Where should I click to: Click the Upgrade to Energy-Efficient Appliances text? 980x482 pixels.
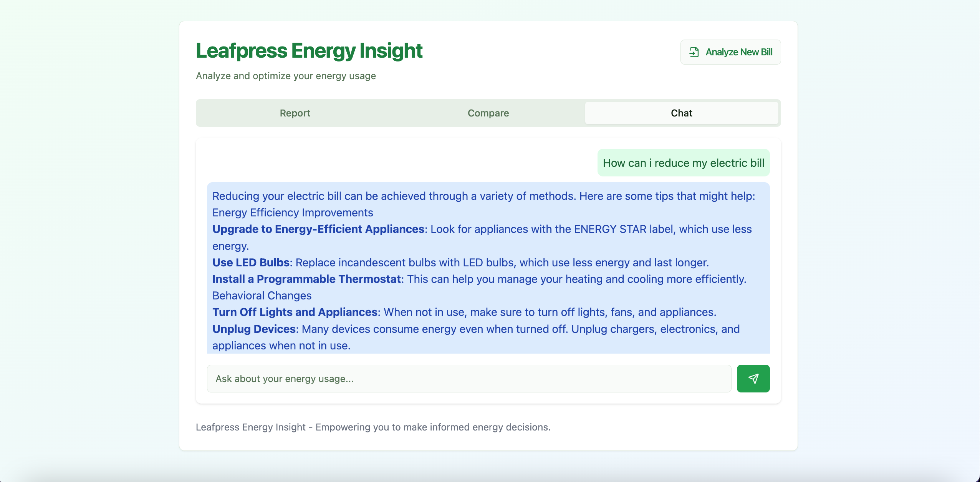[x=318, y=229]
